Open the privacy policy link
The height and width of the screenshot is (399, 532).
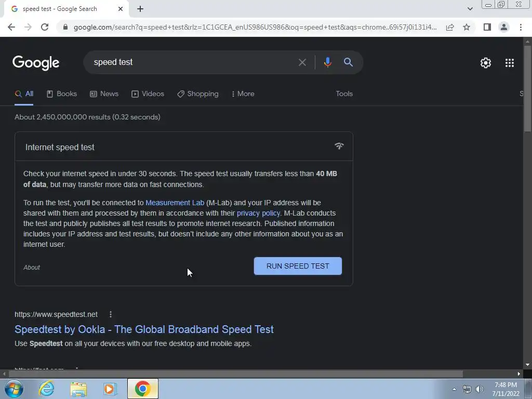(x=258, y=213)
